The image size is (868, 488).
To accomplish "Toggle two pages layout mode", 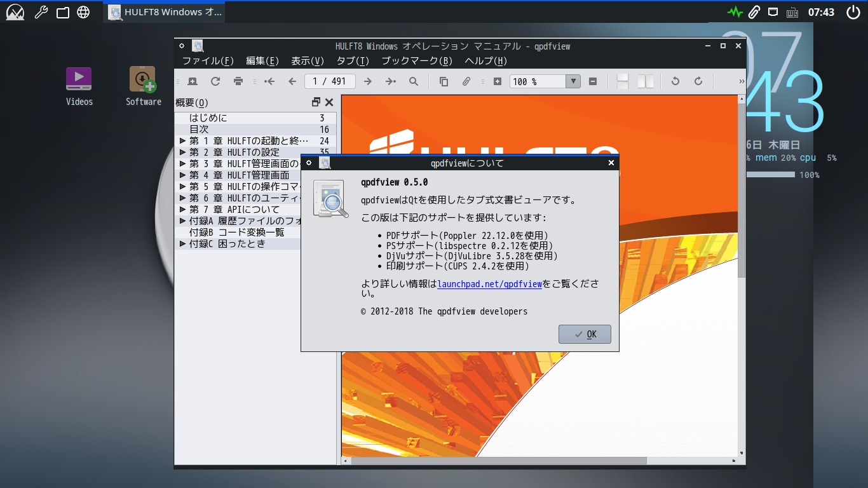I will (646, 81).
